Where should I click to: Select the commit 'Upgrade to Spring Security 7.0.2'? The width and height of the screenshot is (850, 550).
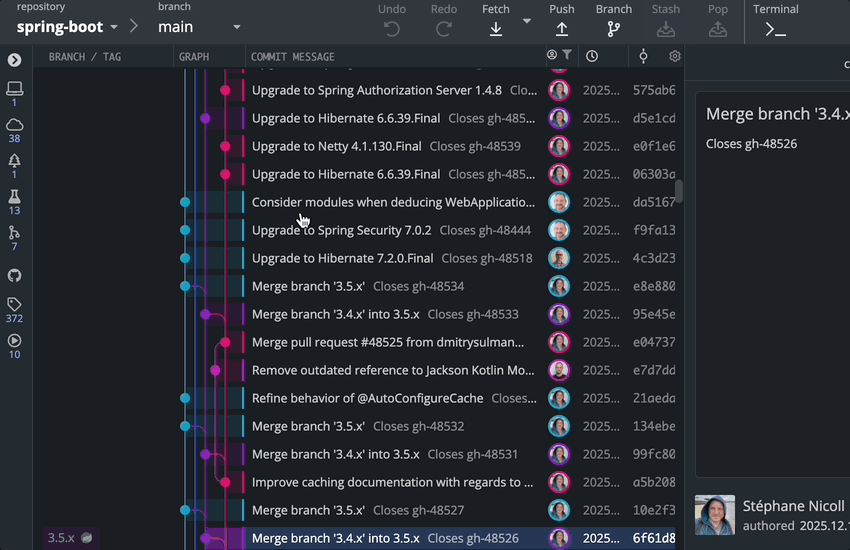(x=341, y=230)
